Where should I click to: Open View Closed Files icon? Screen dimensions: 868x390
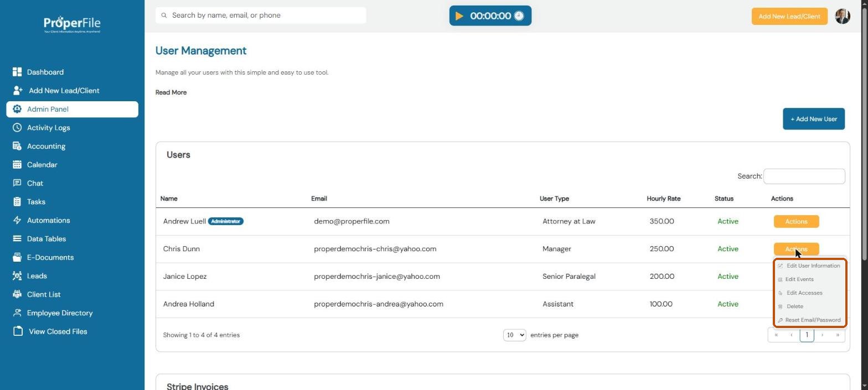pyautogui.click(x=18, y=331)
